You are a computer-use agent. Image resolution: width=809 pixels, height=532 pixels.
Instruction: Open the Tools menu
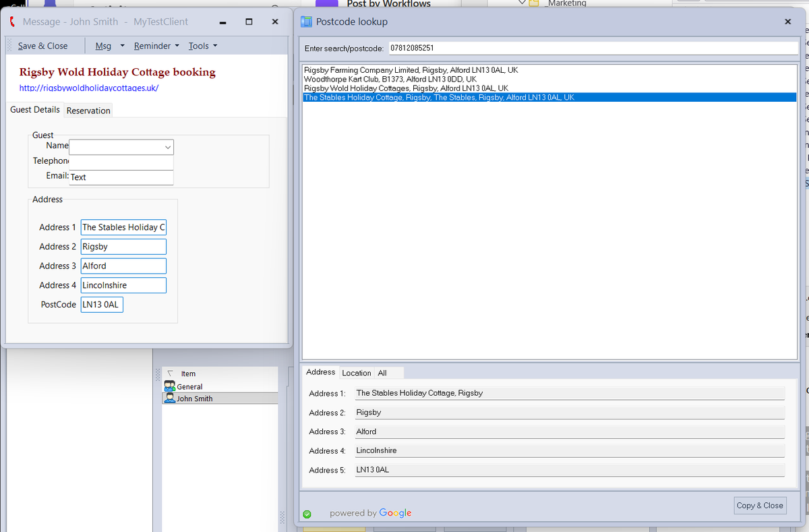198,46
